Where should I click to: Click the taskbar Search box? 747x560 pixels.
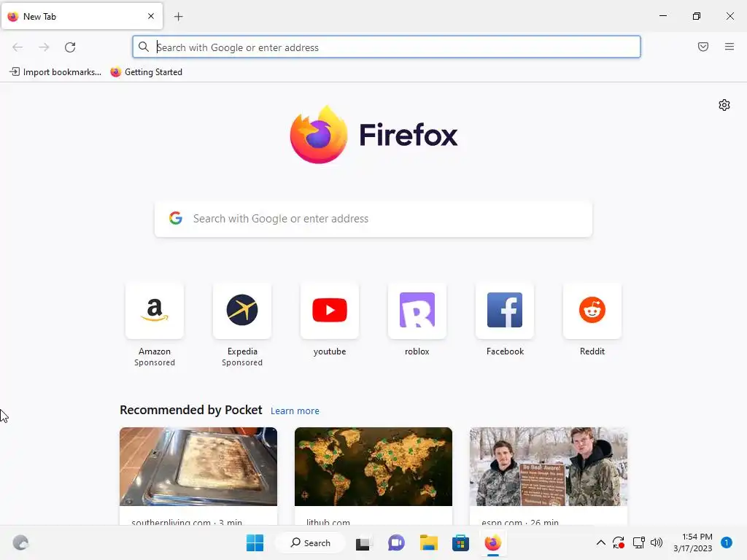(311, 542)
